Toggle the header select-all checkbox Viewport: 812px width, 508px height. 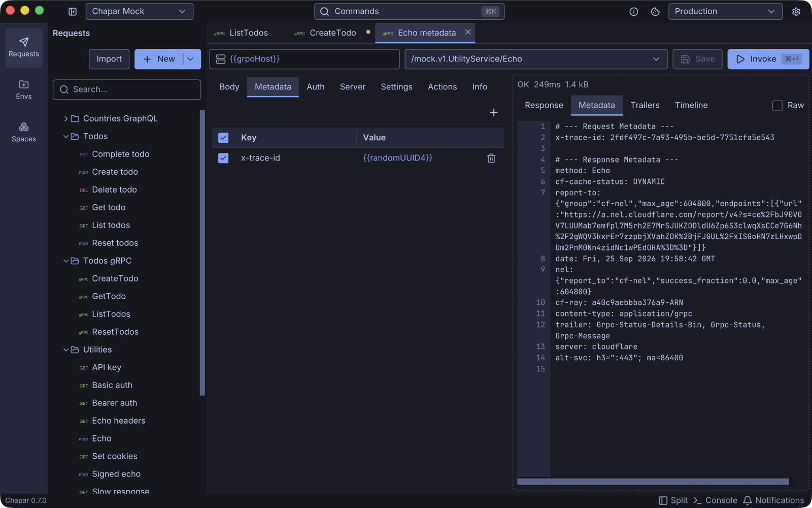(223, 138)
